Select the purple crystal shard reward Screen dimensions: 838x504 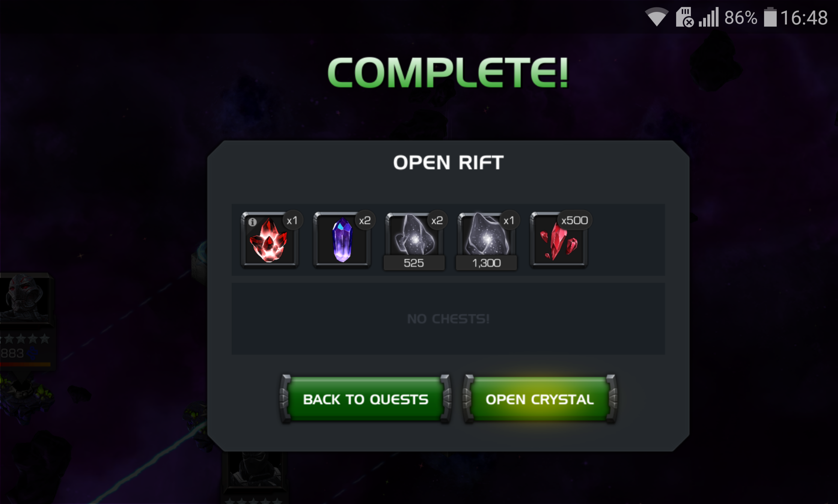coord(342,240)
